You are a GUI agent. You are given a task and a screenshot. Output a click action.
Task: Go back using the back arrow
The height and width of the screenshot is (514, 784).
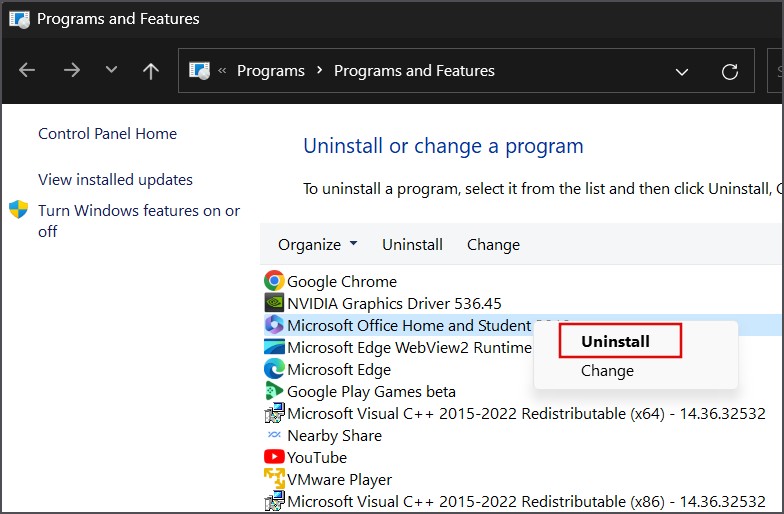(27, 71)
